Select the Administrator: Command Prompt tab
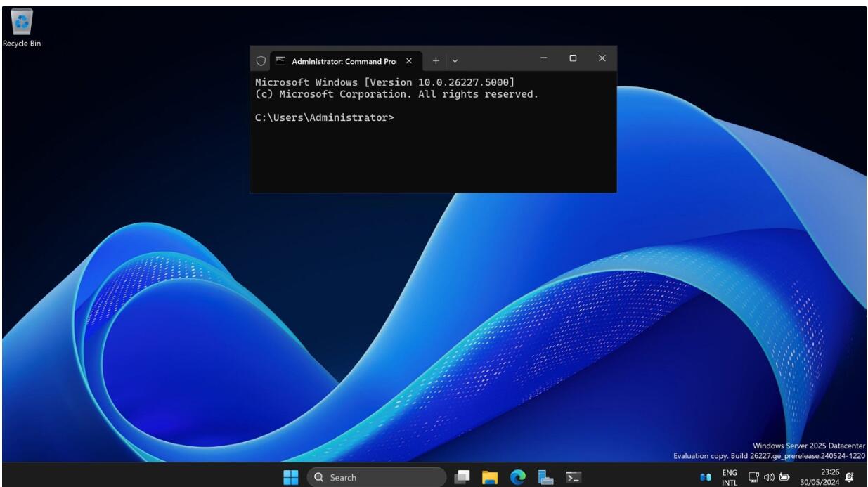Screen dimensions: 868x487 (337, 60)
